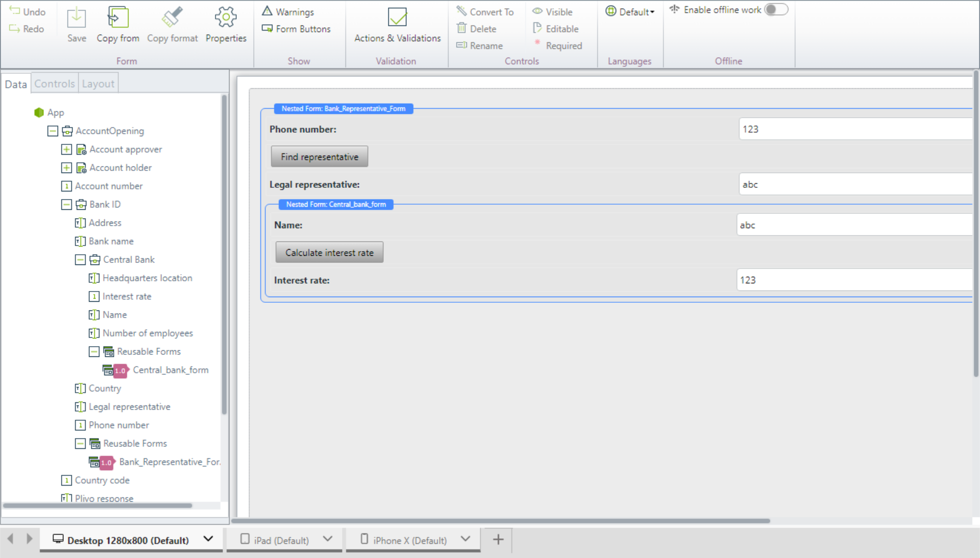
Task: Toggle the Enable offline work switch
Action: (776, 10)
